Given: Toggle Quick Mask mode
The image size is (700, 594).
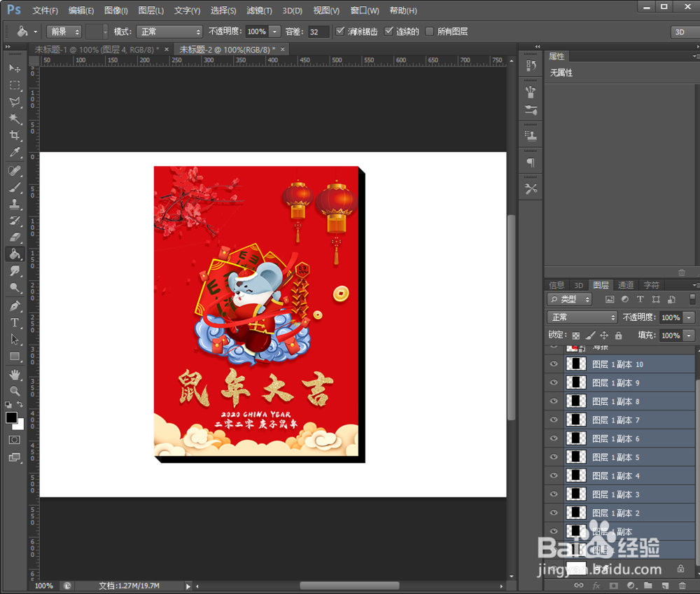Looking at the screenshot, I should [x=14, y=440].
